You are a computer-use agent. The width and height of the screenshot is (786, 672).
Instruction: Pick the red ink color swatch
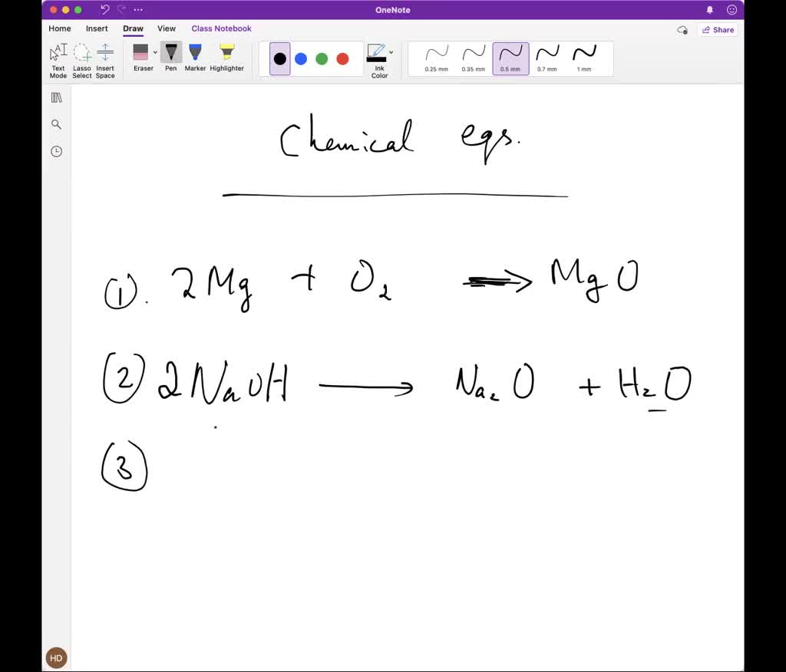342,58
